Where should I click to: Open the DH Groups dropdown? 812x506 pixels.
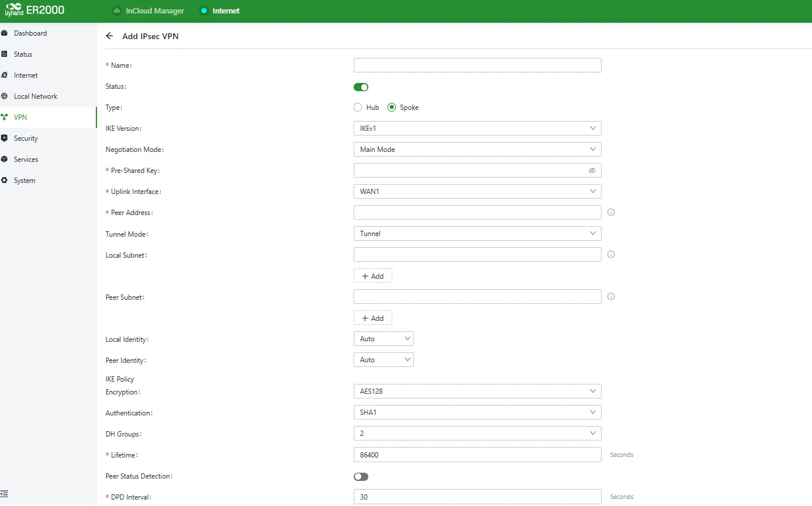pos(478,434)
